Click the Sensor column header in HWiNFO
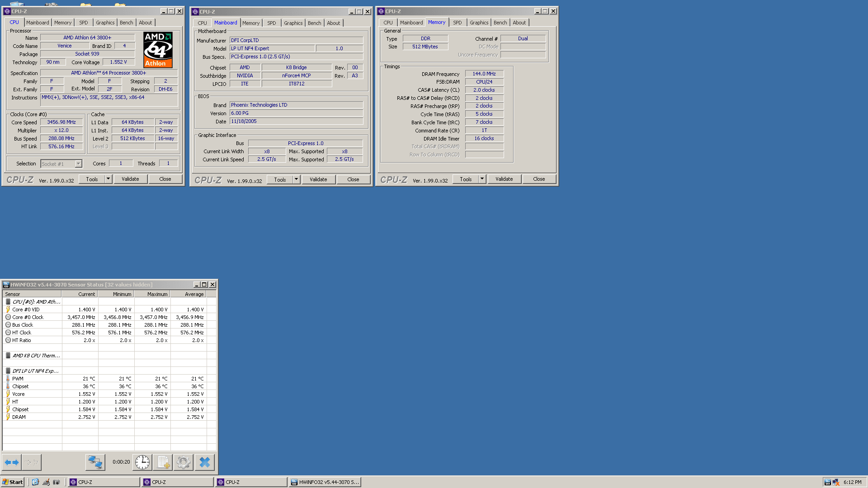The height and width of the screenshot is (488, 868). (x=32, y=294)
